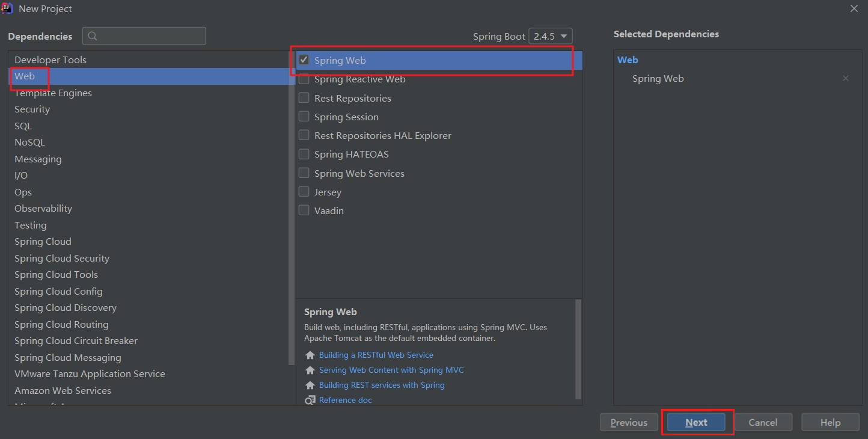The height and width of the screenshot is (439, 868).
Task: Open the Serving Web Content with Spring MVC link
Action: (x=391, y=370)
